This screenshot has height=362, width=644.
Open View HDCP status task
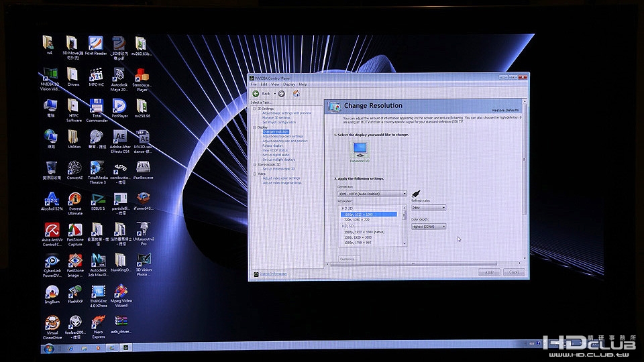(x=275, y=150)
